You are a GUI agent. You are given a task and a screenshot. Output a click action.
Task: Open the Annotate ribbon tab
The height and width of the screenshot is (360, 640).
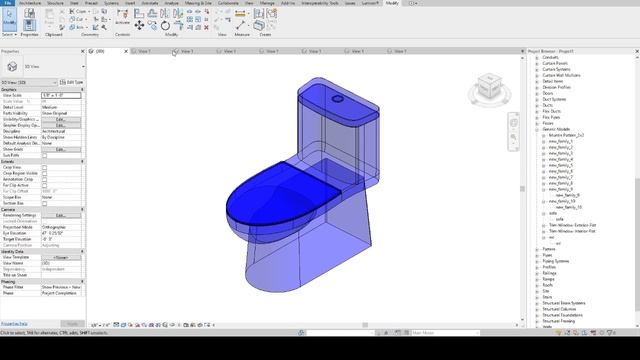click(150, 3)
